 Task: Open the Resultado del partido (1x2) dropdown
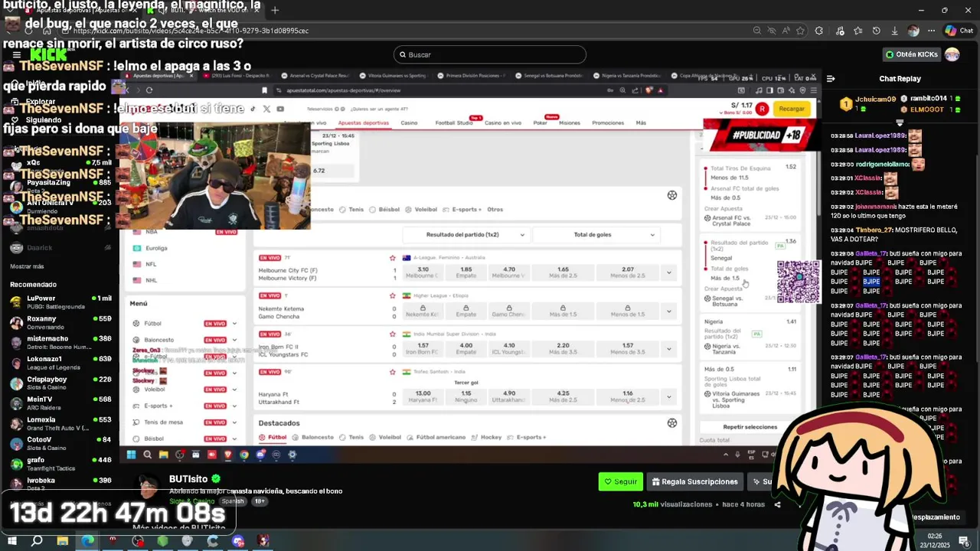coord(466,235)
